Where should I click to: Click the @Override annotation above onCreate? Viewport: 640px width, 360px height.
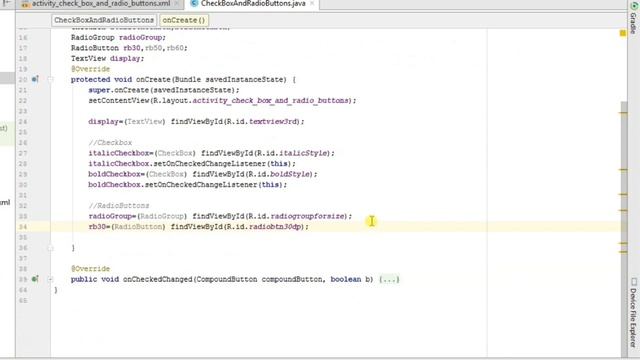tap(90, 69)
